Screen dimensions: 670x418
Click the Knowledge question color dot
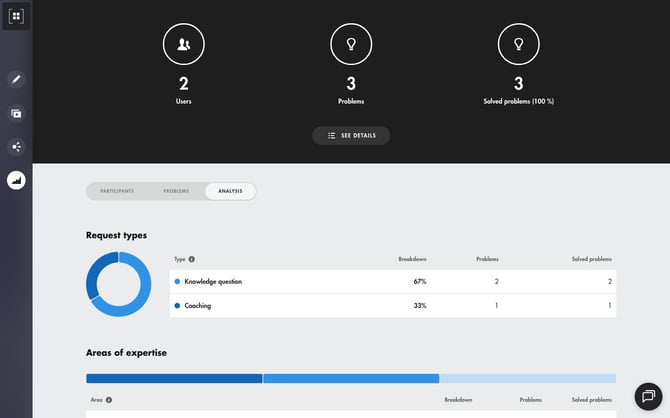pos(177,281)
